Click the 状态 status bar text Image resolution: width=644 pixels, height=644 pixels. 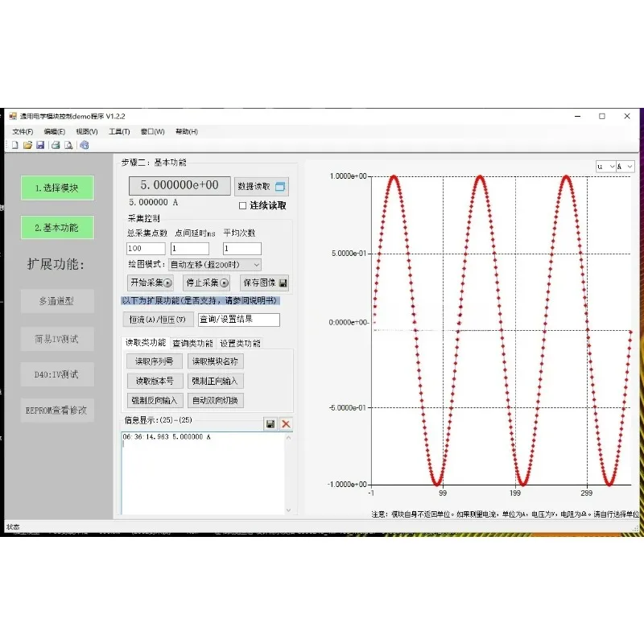point(13,526)
